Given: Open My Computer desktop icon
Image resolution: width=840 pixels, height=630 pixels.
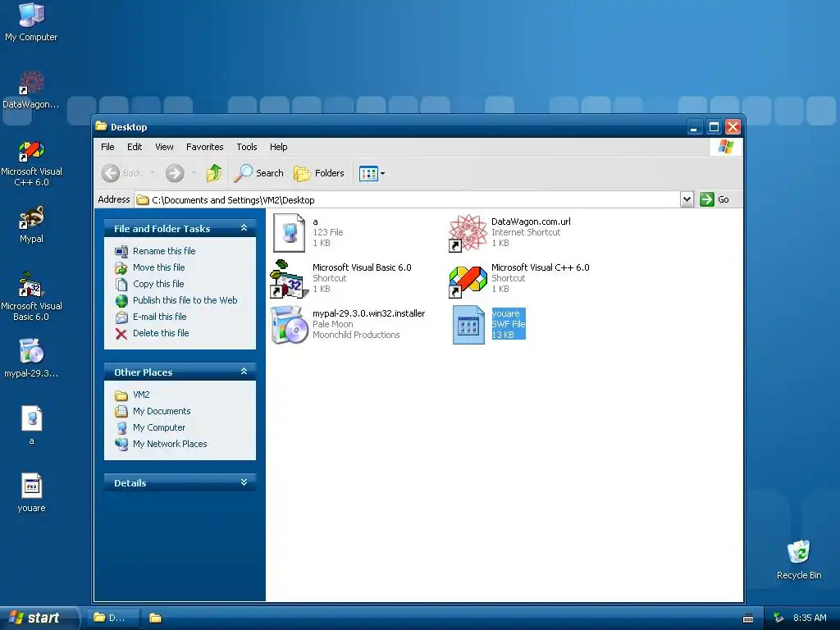Looking at the screenshot, I should [31, 22].
